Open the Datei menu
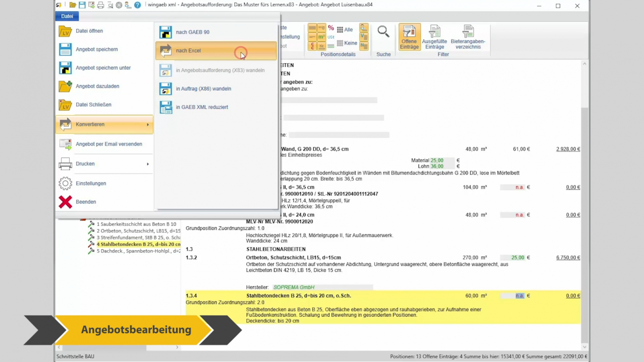This screenshot has width=644, height=362. pos(67,16)
